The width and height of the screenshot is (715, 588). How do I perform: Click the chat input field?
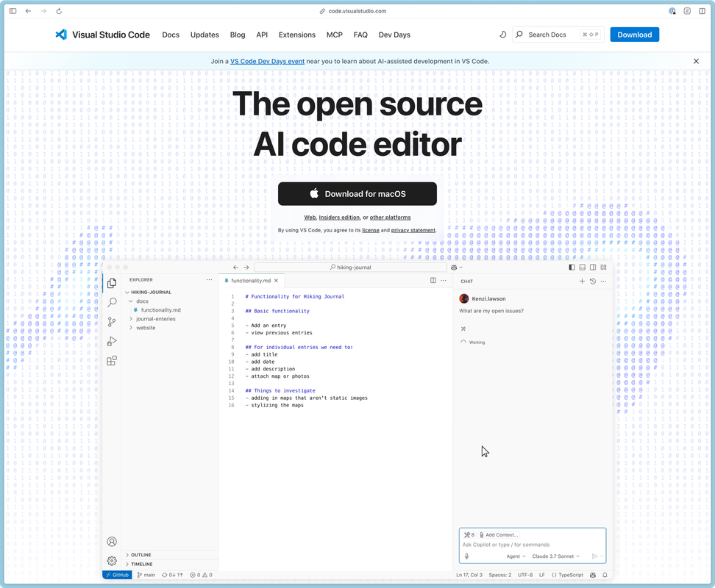532,545
